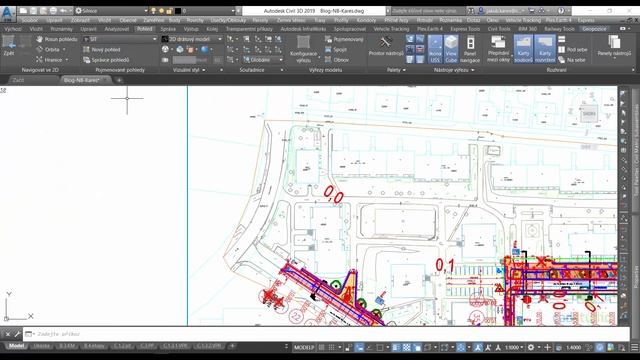This screenshot has height=360, width=640.
Task: Open the Geopozice ribbon tab
Action: [594, 29]
